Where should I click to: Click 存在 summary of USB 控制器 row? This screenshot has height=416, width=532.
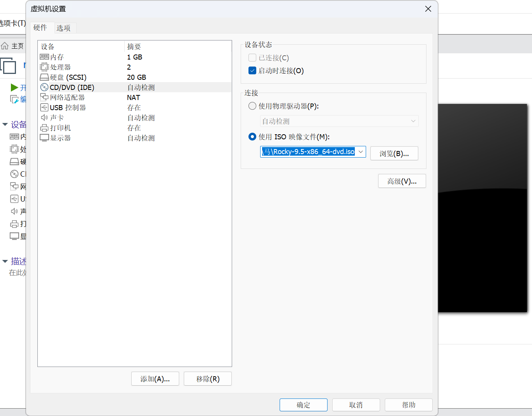[134, 107]
